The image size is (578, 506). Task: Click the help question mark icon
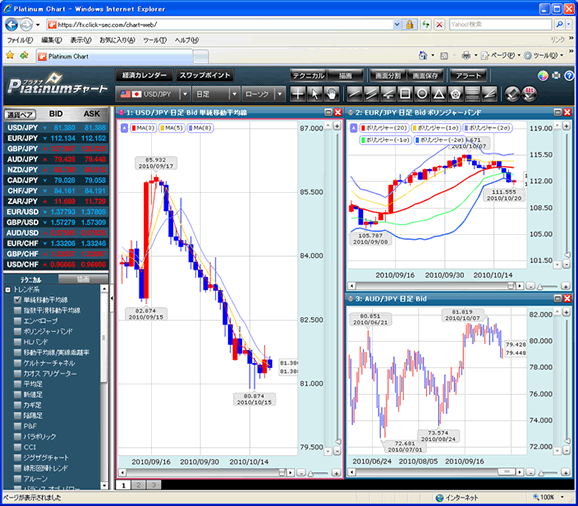569,76
